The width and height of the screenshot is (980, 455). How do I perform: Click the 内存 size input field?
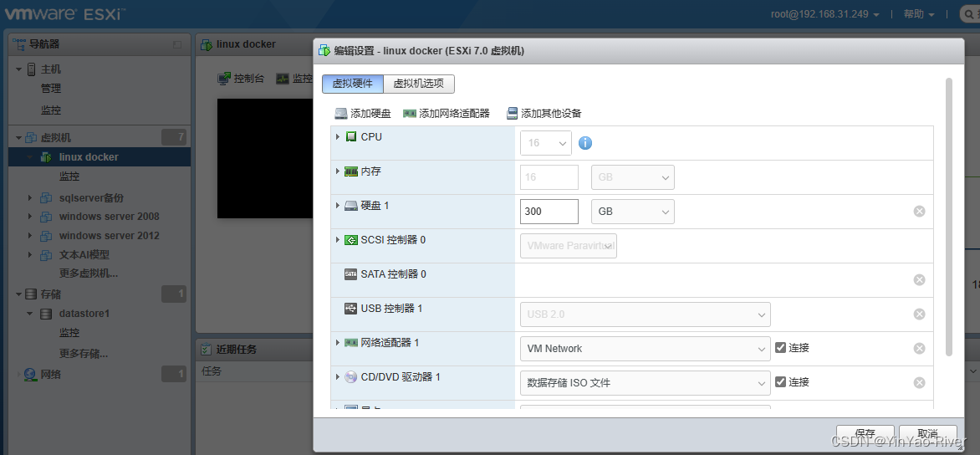pyautogui.click(x=549, y=177)
